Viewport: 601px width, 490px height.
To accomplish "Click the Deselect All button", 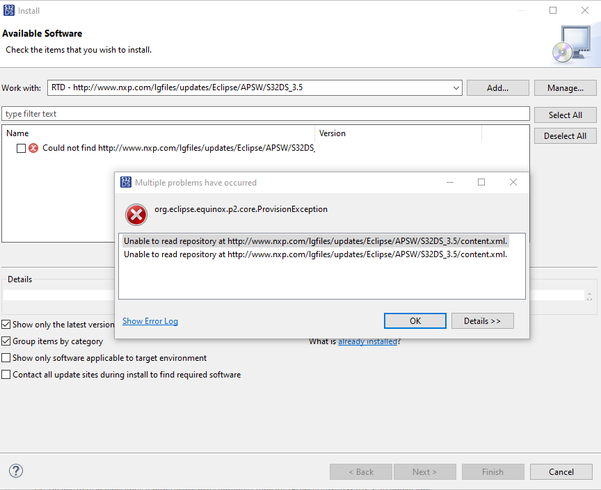I will click(565, 136).
